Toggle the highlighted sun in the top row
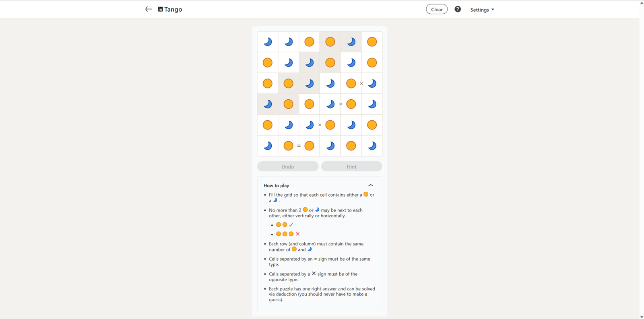The height and width of the screenshot is (319, 644). click(330, 42)
